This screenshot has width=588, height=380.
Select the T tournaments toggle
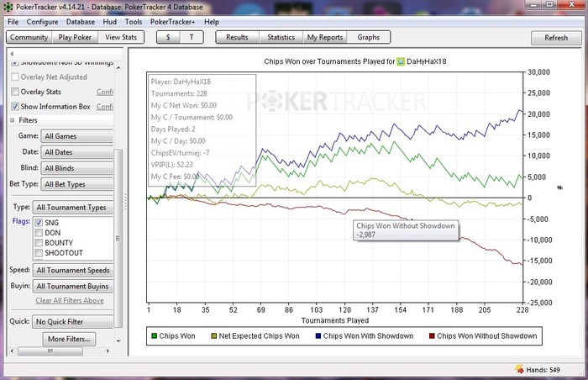point(192,37)
